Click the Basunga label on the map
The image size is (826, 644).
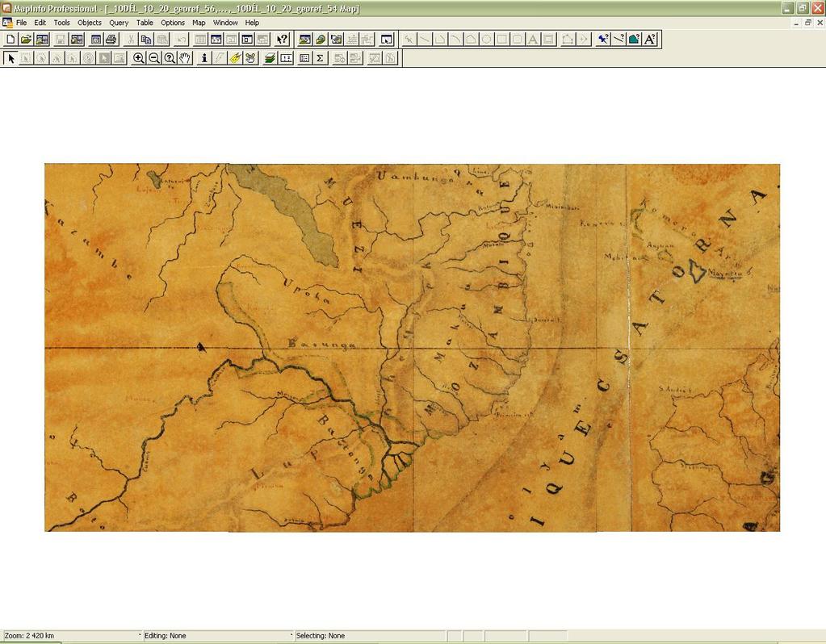click(322, 345)
